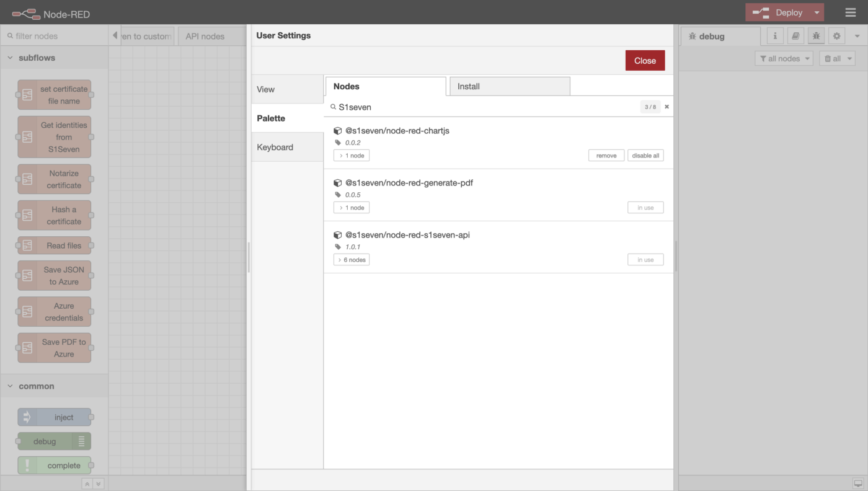Screen dimensions: 868x491
Task: Collapse all palette categories
Action: (x=87, y=484)
